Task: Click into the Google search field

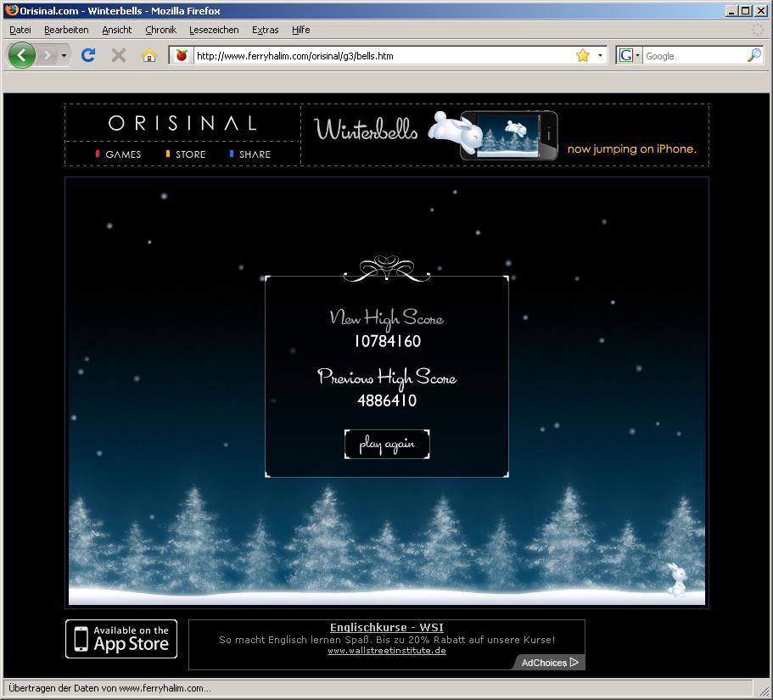Action: pyautogui.click(x=692, y=56)
